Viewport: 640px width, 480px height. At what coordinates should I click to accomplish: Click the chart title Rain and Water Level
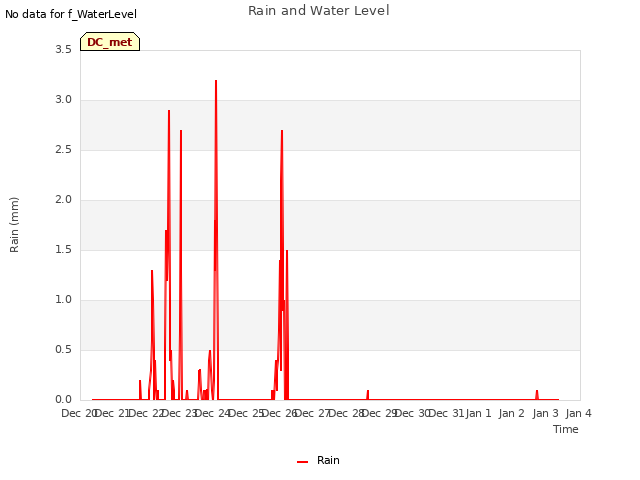pyautogui.click(x=319, y=11)
